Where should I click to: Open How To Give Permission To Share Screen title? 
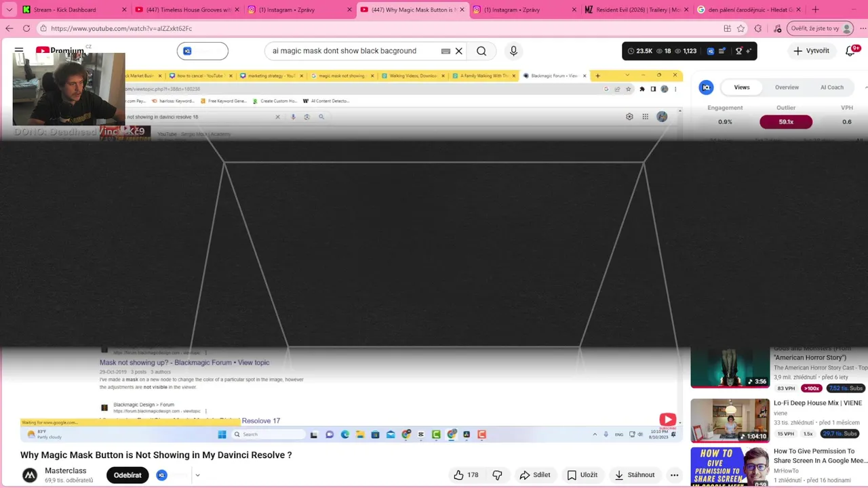click(821, 456)
